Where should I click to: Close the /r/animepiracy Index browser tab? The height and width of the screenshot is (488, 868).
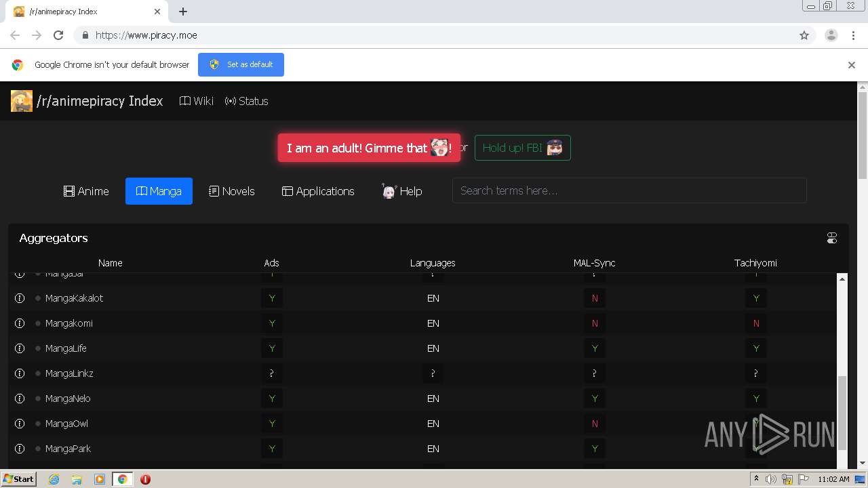click(157, 12)
